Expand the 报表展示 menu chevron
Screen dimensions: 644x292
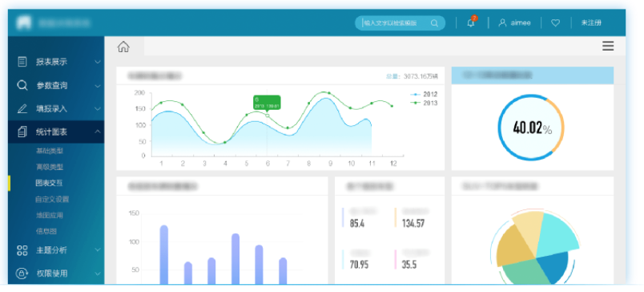coord(98,62)
